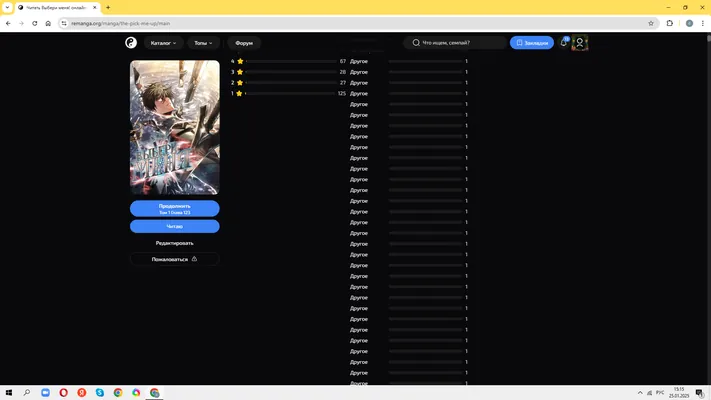The width and height of the screenshot is (711, 400).
Task: Click the warning icon in Пожаловаться
Action: pyautogui.click(x=194, y=259)
